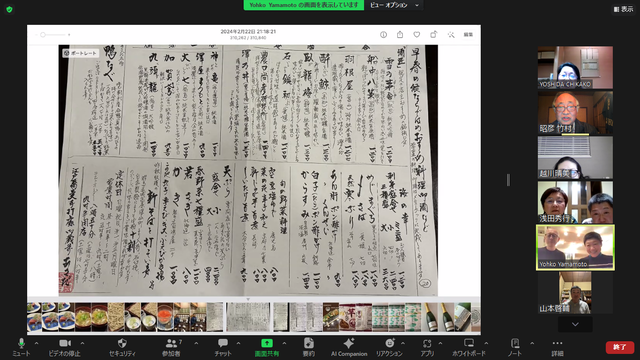Expand options arrow next to 参加者
The image size is (640, 360).
pos(196,343)
